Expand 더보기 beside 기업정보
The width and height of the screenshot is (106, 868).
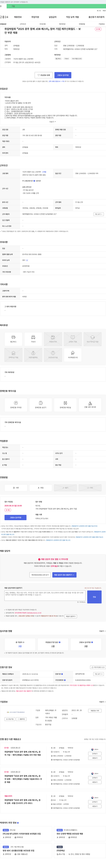102,702
